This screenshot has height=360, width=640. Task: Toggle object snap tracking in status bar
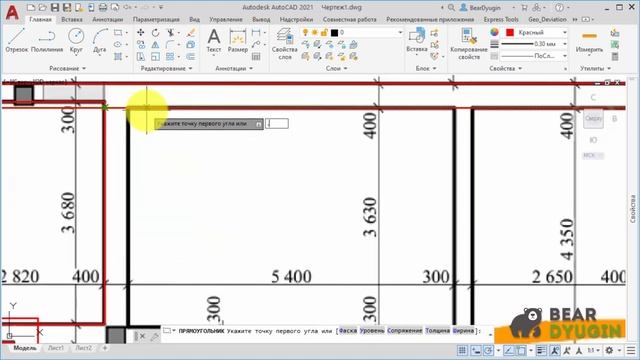[x=508, y=350]
